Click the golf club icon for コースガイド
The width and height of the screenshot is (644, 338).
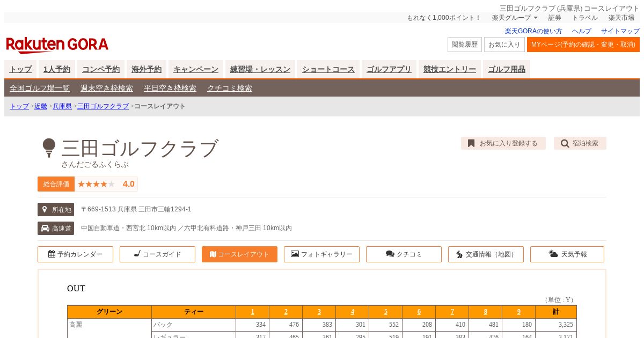click(137, 254)
